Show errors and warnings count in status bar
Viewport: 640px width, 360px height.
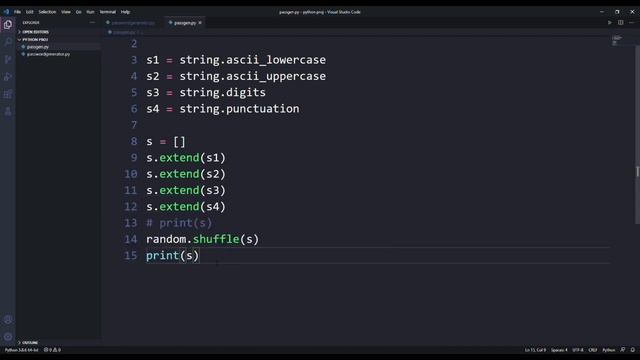(x=52, y=350)
